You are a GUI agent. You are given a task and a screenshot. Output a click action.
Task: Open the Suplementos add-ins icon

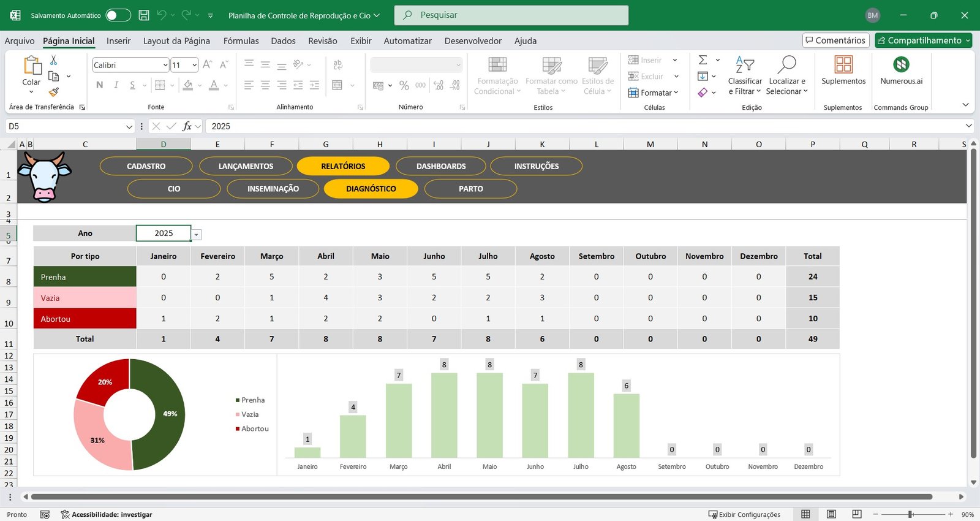(843, 65)
